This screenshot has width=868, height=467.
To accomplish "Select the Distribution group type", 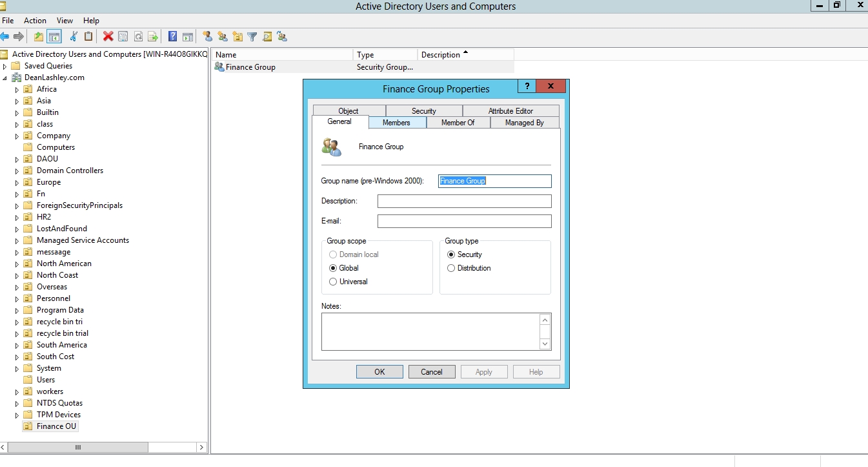I will (x=451, y=268).
